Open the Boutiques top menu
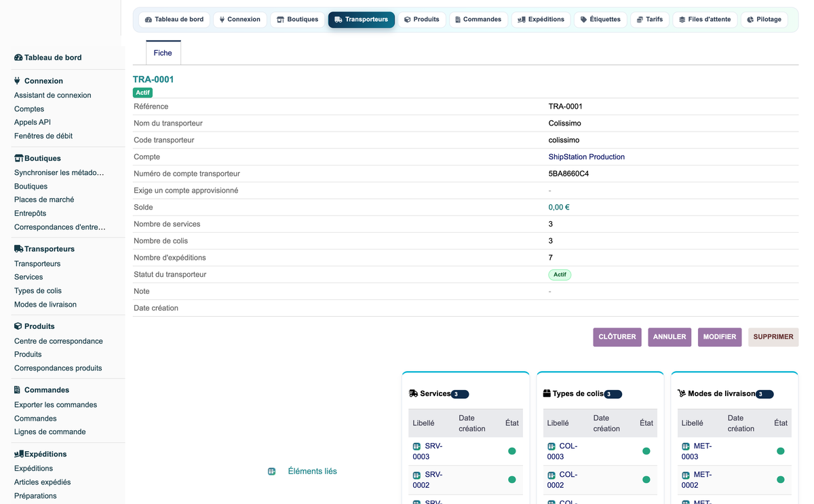Image resolution: width=814 pixels, height=504 pixels. [x=297, y=20]
